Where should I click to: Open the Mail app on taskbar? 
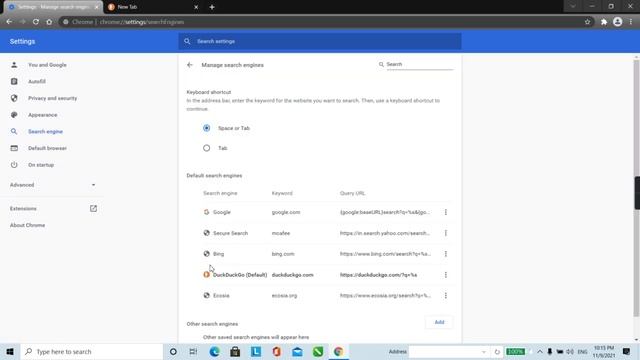click(298, 351)
